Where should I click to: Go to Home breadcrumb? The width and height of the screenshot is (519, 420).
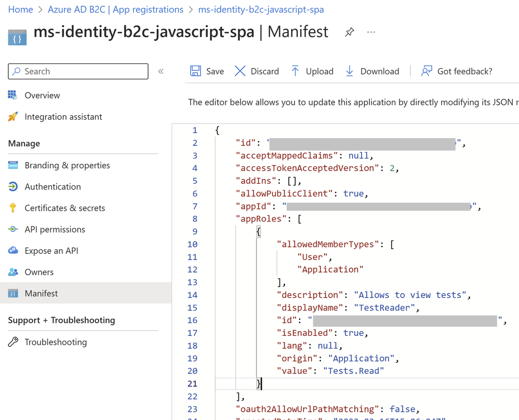coord(21,9)
